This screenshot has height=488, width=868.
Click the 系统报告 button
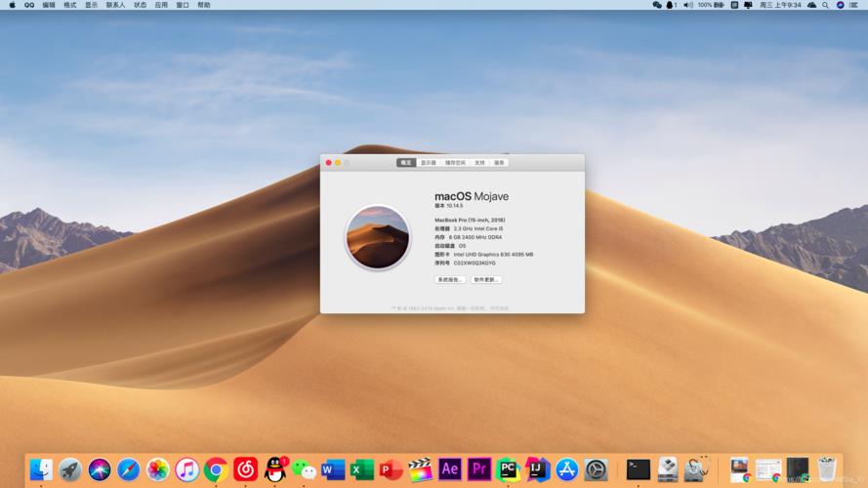coord(450,279)
